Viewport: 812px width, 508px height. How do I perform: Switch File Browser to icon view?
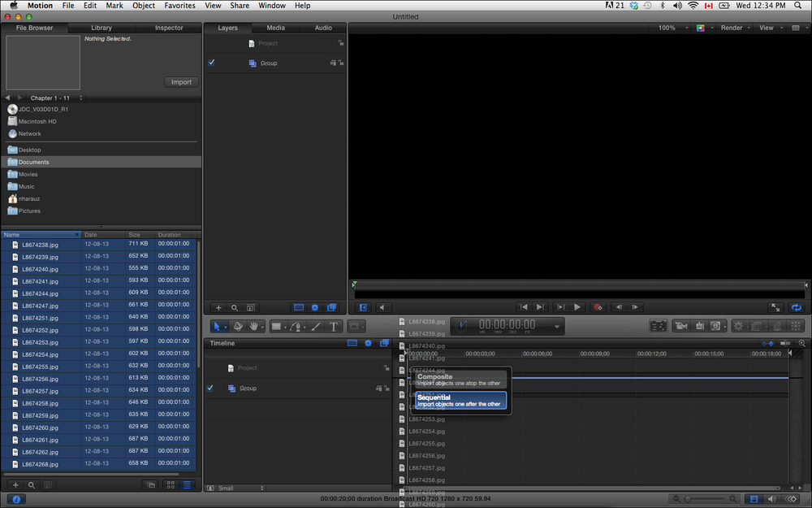coord(171,484)
